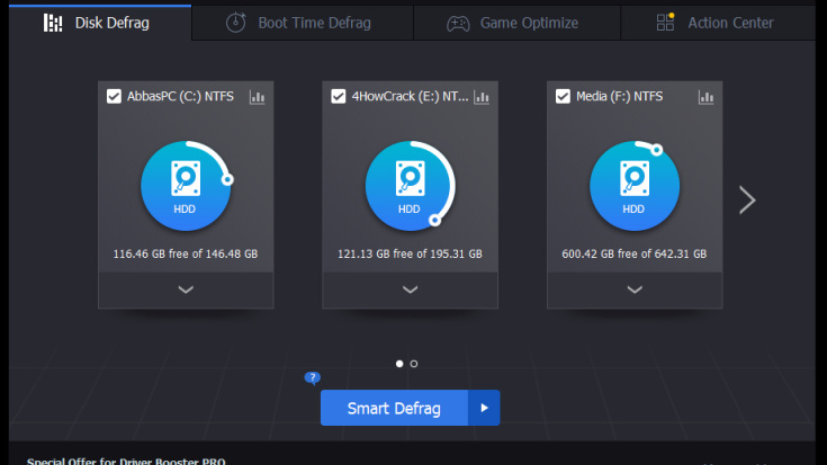
Task: Select the second page indicator dot
Action: tap(414, 364)
